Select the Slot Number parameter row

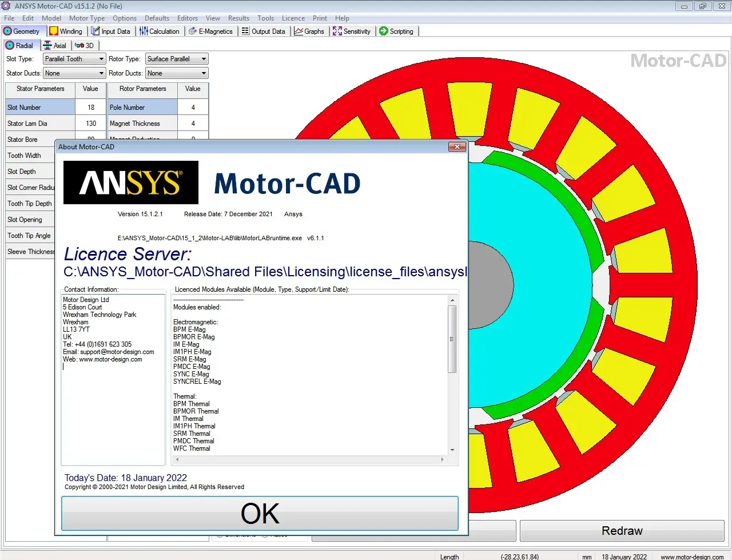click(40, 108)
